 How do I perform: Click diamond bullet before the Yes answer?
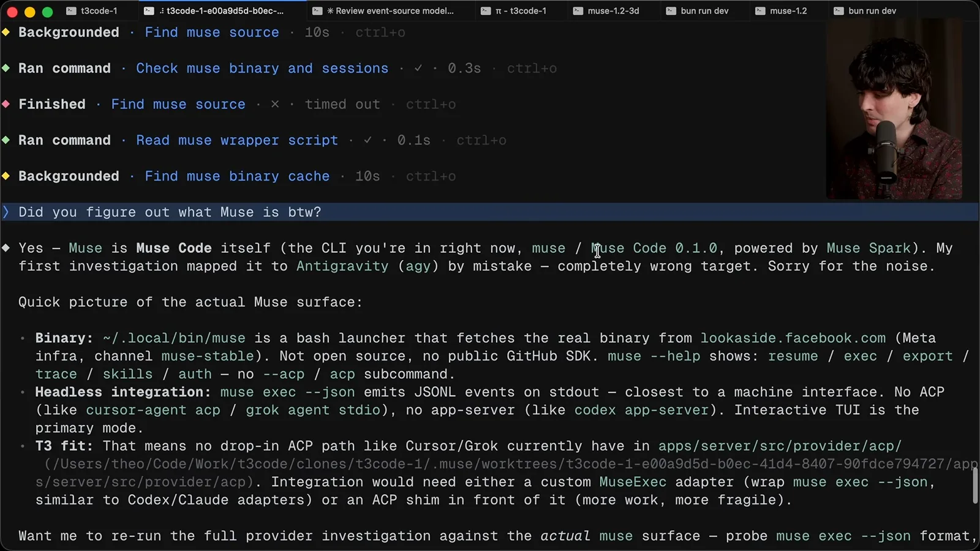pos(6,248)
